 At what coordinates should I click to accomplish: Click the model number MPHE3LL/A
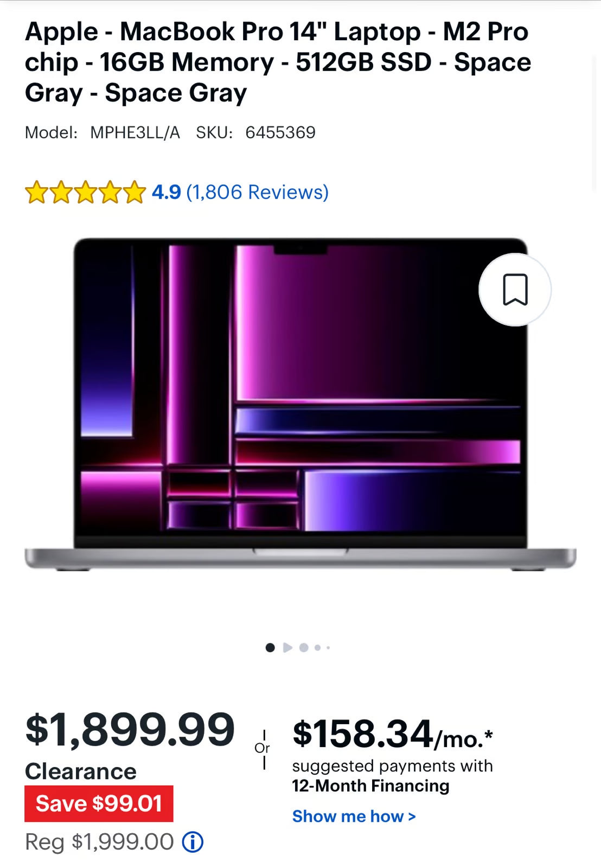click(135, 132)
